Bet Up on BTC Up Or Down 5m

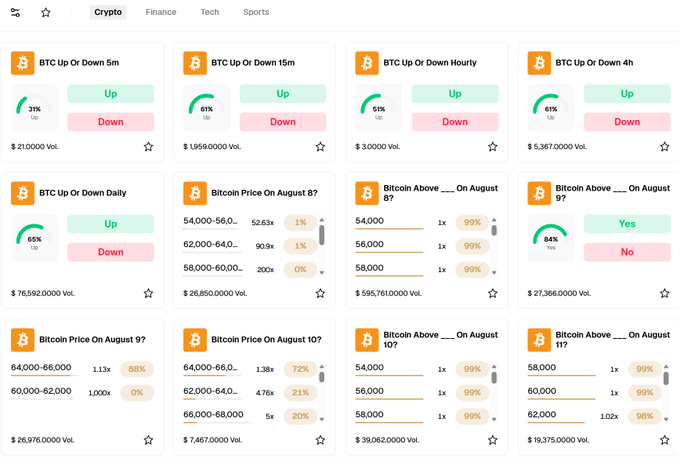click(x=111, y=94)
